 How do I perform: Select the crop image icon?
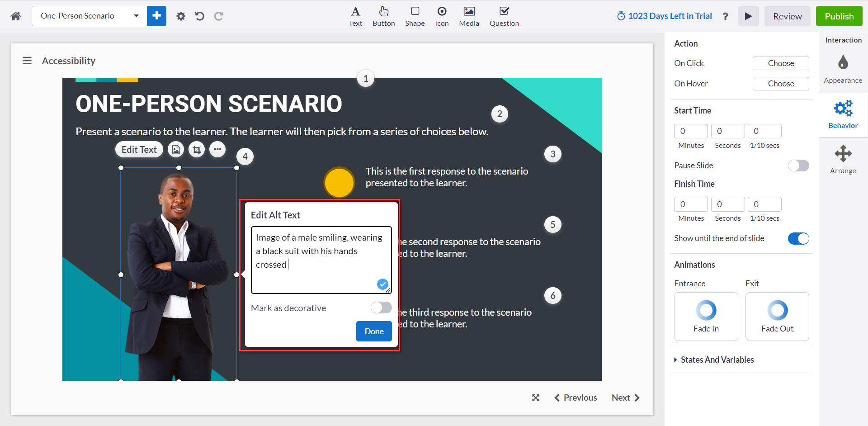(x=197, y=149)
